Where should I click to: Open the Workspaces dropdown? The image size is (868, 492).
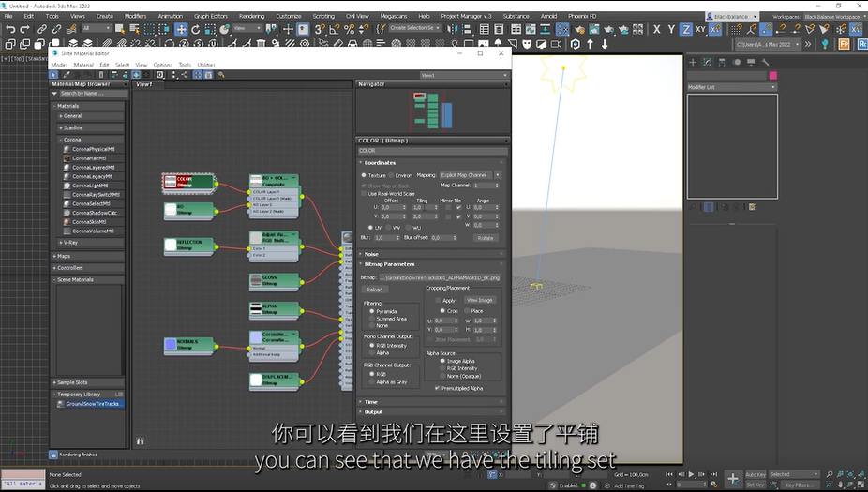[833, 17]
